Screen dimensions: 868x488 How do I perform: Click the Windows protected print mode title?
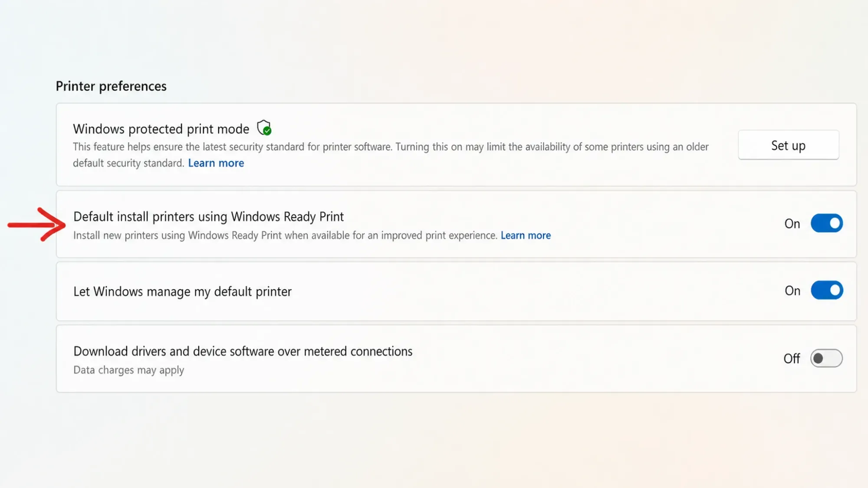[x=161, y=129]
